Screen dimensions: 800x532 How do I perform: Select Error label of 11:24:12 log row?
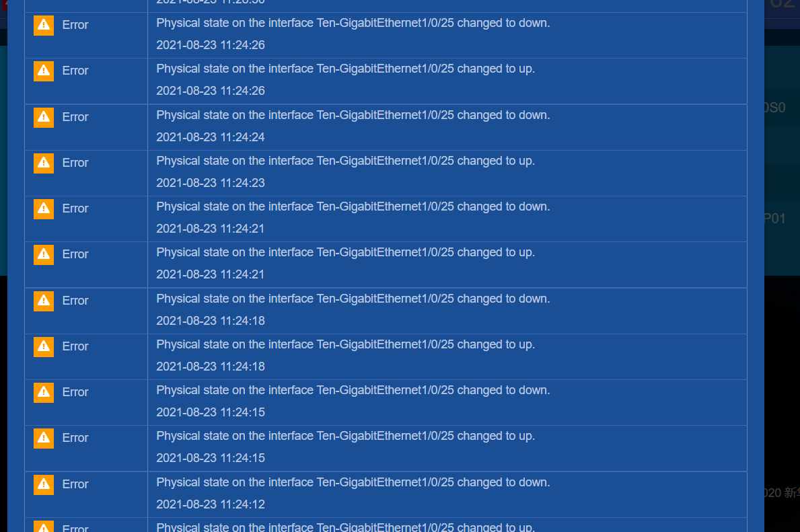click(x=75, y=484)
